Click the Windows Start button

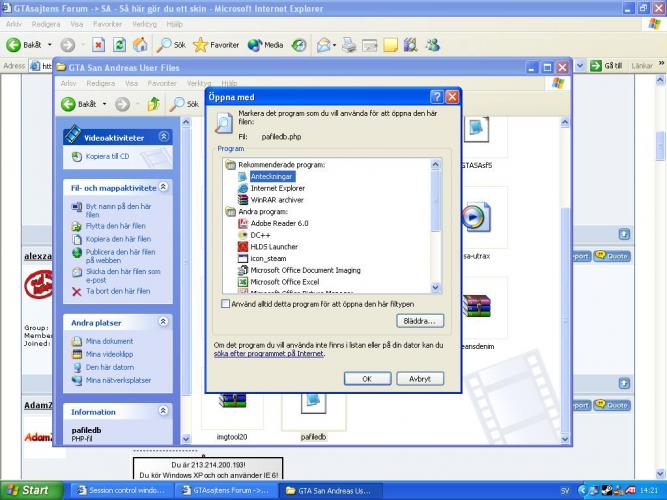(x=28, y=490)
